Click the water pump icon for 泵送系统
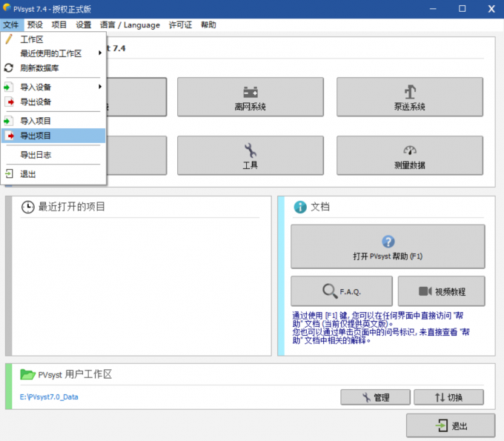Viewport: 504px width, 441px height. click(410, 92)
